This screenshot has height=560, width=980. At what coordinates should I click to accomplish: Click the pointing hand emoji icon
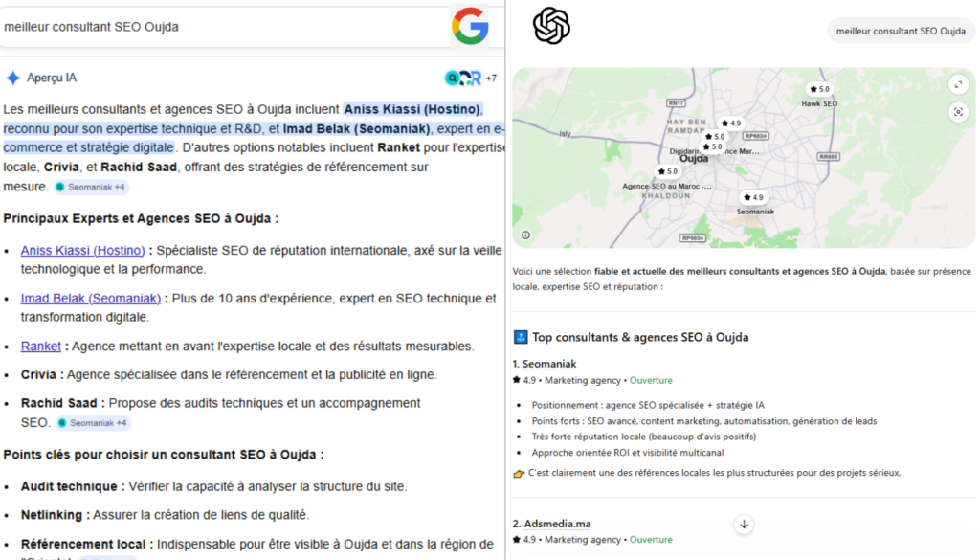[518, 474]
